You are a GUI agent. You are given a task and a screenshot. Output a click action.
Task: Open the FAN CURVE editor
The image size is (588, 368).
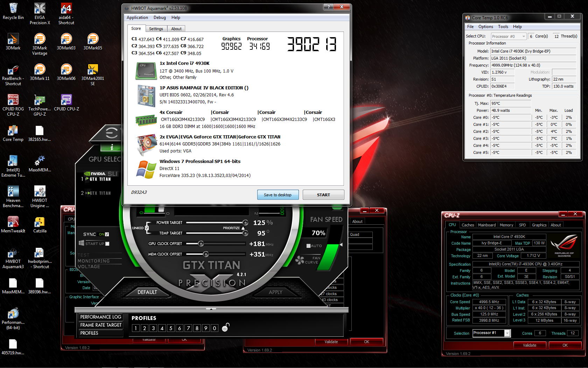pyautogui.click(x=308, y=260)
